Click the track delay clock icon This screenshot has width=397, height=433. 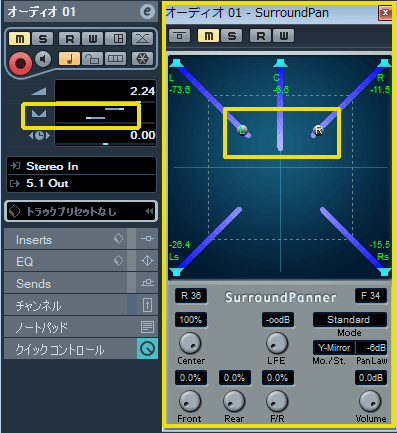[39, 135]
